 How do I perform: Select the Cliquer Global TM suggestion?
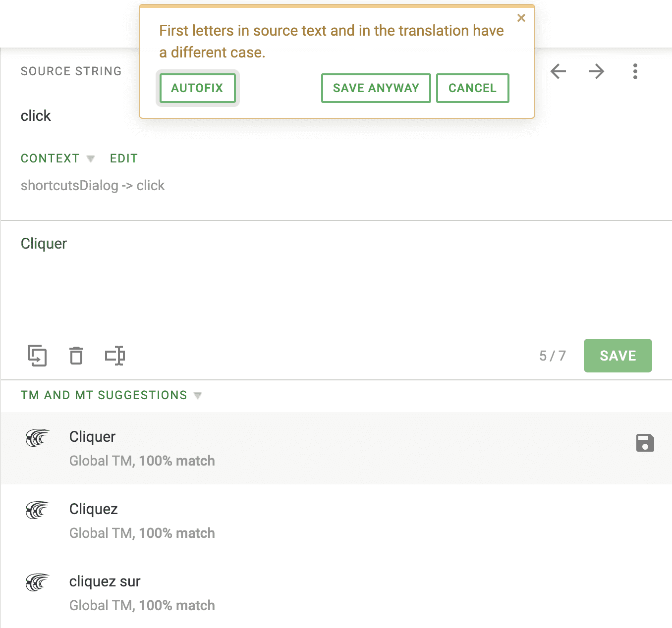pyautogui.click(x=93, y=437)
